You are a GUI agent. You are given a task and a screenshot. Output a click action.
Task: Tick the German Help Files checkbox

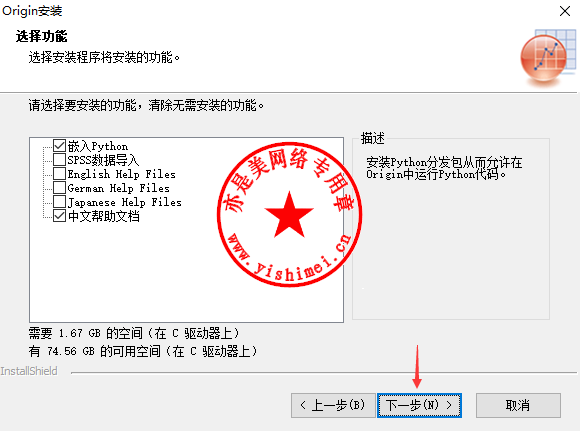click(59, 188)
